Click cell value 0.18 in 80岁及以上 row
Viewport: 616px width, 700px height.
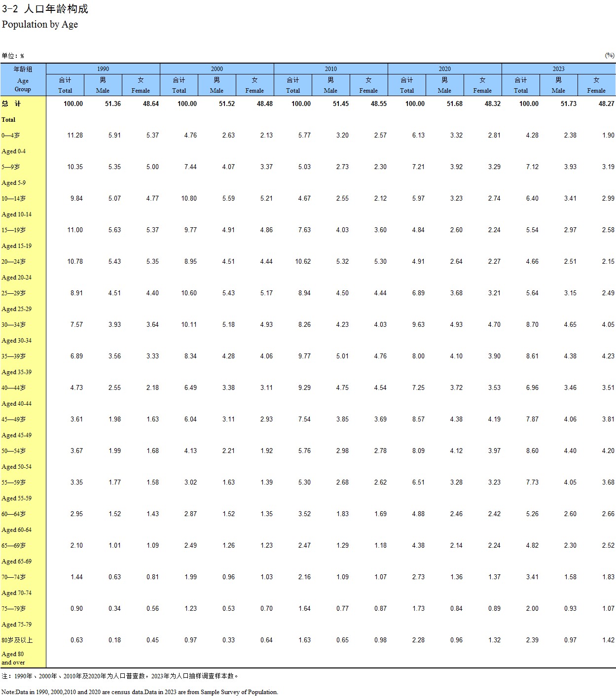coord(114,640)
